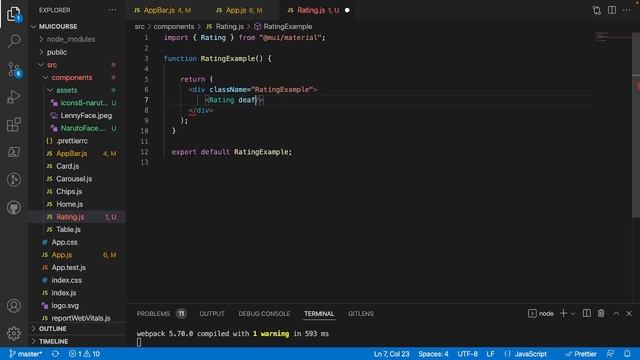Open the DEBUG CONSOLE panel tab

tap(264, 313)
